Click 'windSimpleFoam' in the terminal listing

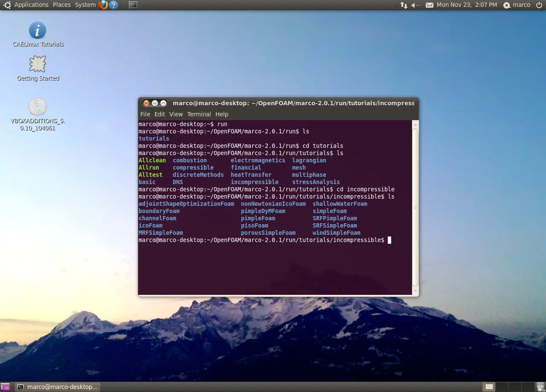coord(337,233)
